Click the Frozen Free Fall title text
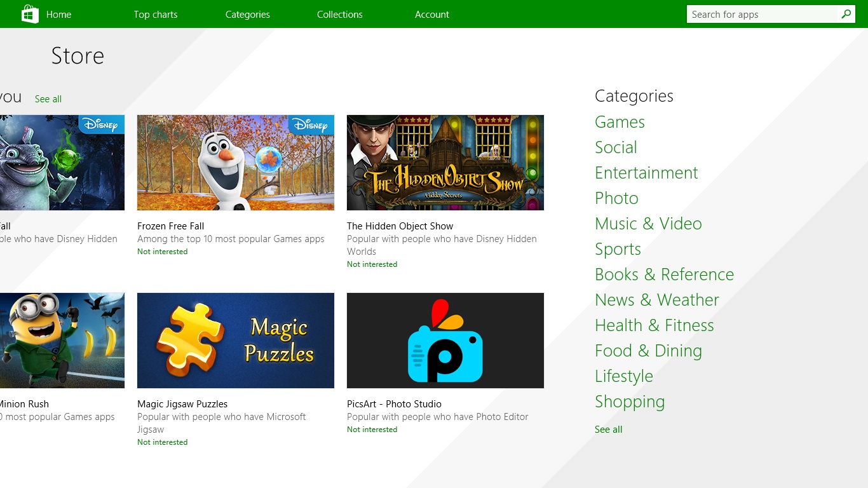The image size is (868, 488). point(170,226)
